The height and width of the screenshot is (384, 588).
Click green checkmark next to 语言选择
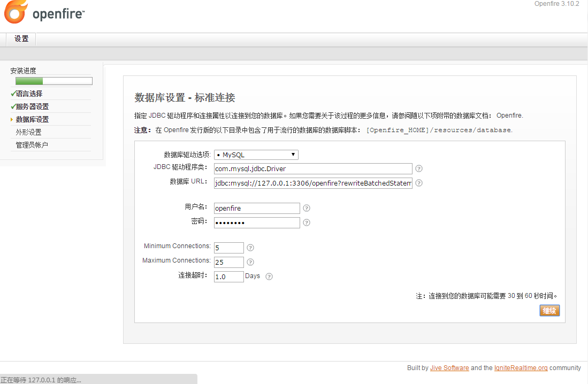point(13,94)
